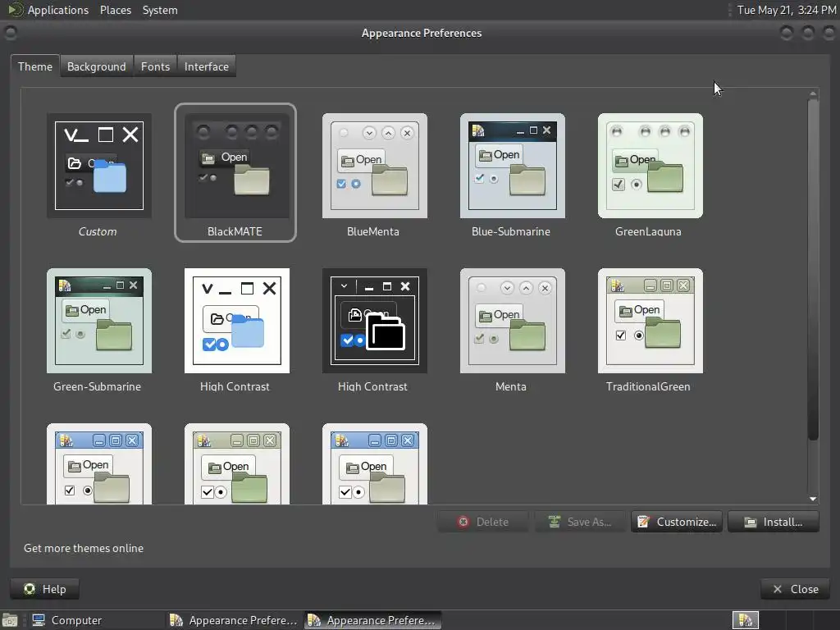Choose the white High Contrast theme
Screen dimensions: 840x630
point(237,321)
